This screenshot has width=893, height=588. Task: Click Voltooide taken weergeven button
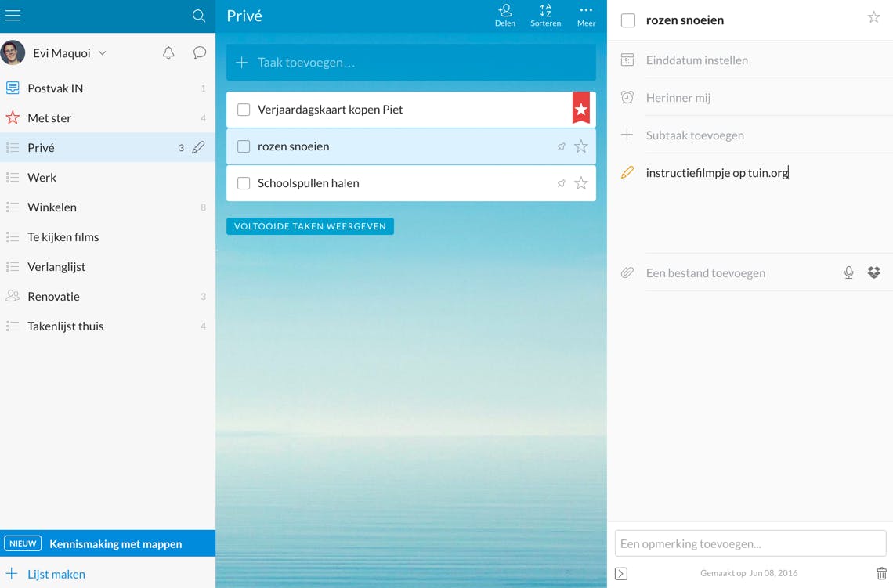310,226
